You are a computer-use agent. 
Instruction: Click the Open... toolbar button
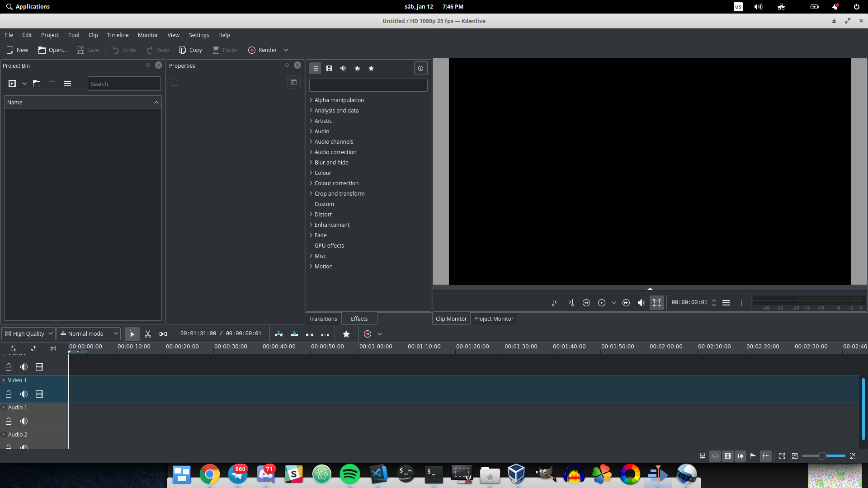coord(53,50)
